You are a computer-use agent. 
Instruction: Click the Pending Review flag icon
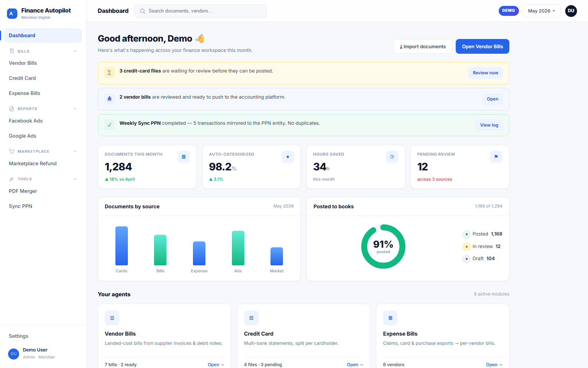click(496, 157)
